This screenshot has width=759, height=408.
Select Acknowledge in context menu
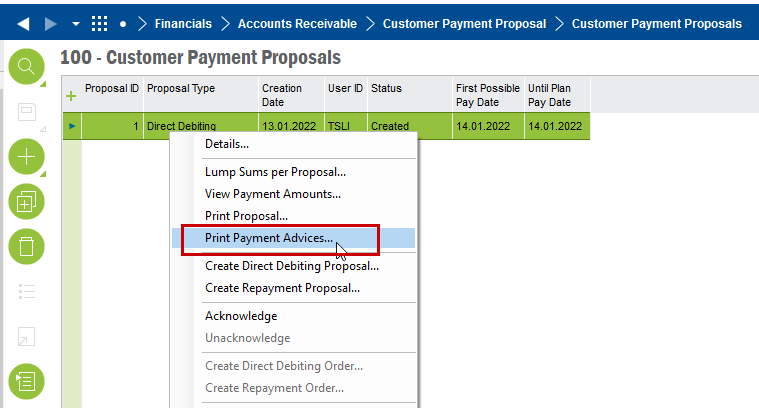coord(294,316)
